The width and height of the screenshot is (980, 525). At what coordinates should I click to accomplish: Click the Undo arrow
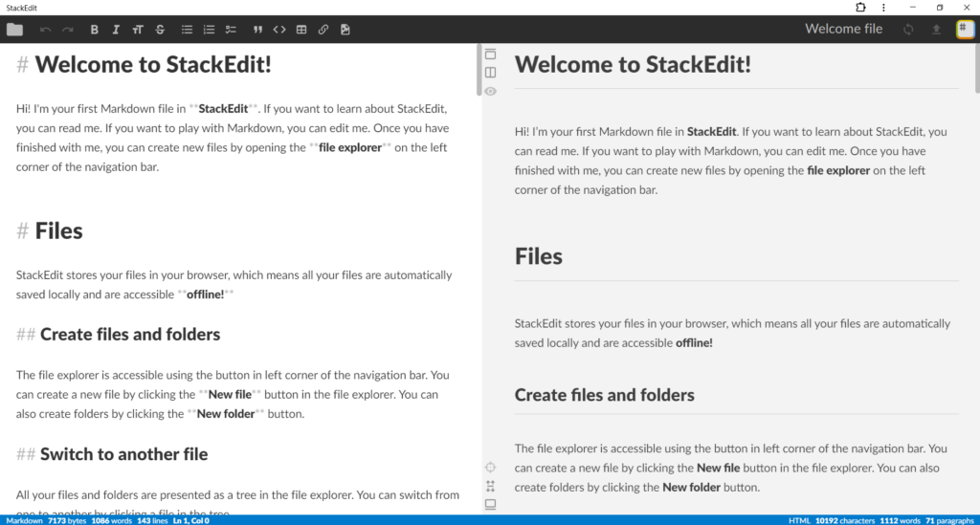(45, 30)
